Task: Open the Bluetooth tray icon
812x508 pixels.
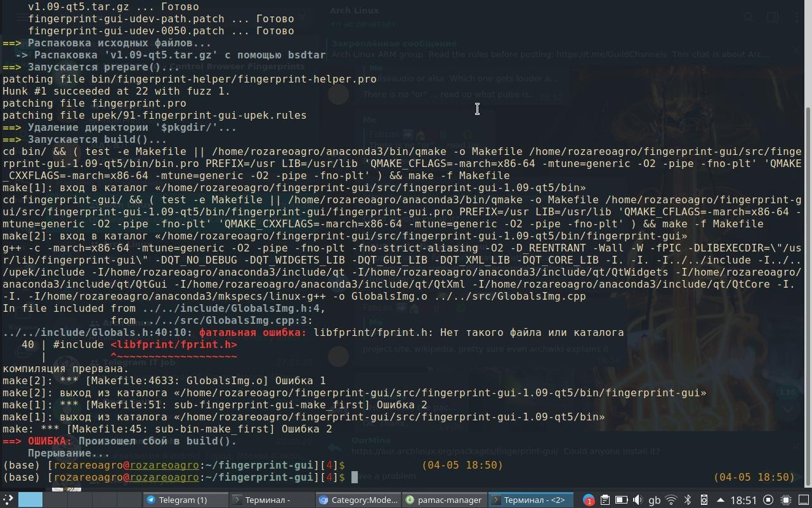Action: [687, 500]
